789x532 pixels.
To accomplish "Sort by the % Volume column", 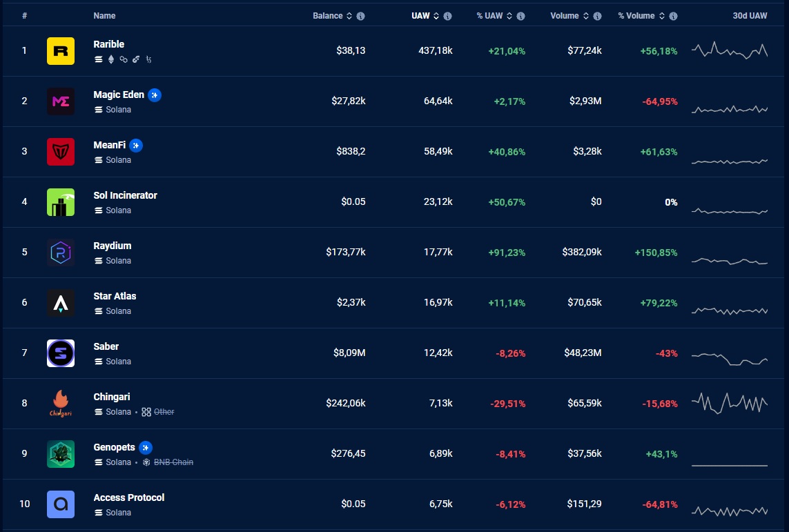I will [636, 16].
